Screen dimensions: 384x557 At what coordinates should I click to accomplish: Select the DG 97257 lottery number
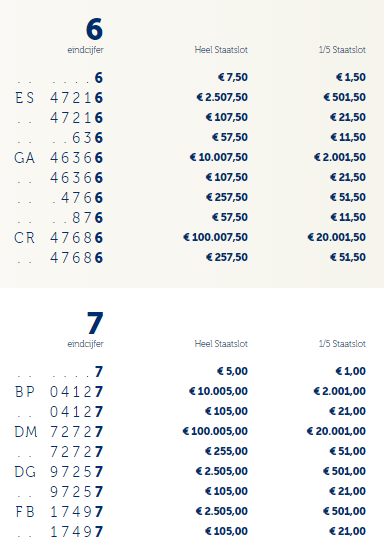click(59, 472)
